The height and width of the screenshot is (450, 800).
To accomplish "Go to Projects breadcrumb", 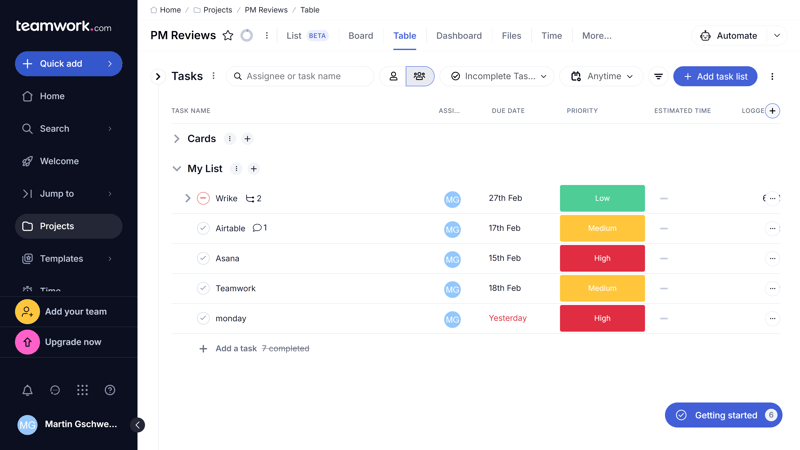I will coord(213,10).
